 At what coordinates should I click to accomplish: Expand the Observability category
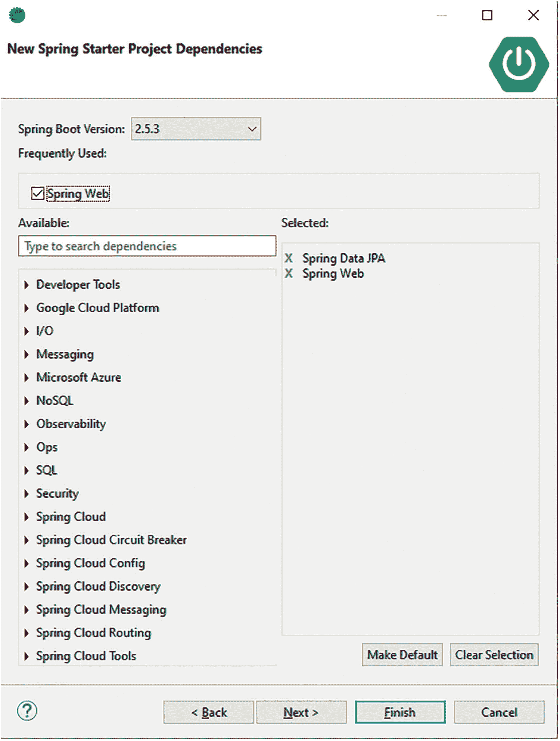click(x=27, y=424)
